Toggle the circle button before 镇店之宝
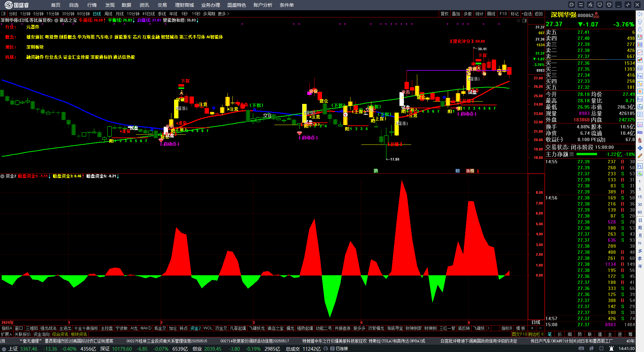 click(56, 20)
